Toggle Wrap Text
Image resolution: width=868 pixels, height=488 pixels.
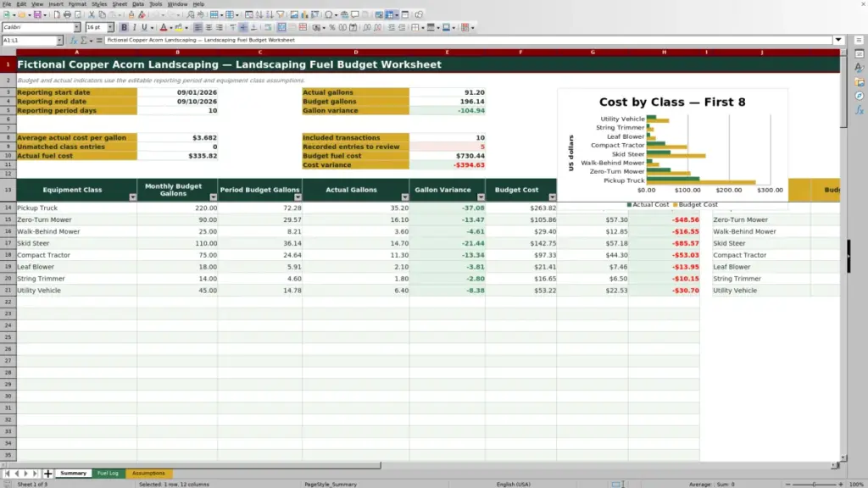click(x=268, y=28)
